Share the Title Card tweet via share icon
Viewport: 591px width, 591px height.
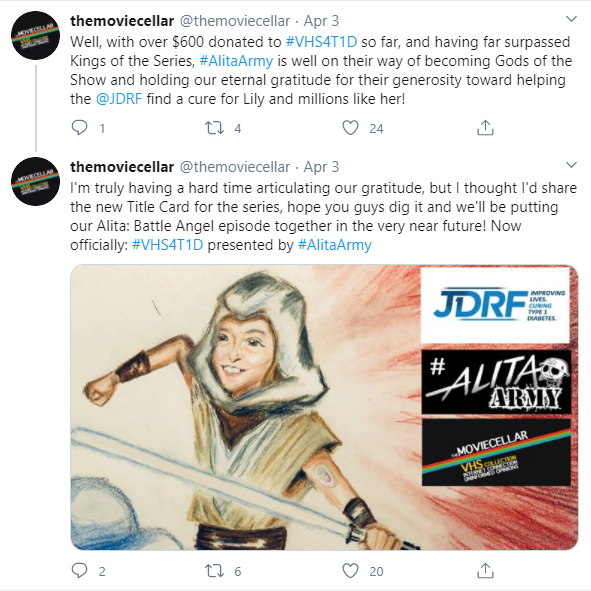pos(485,571)
